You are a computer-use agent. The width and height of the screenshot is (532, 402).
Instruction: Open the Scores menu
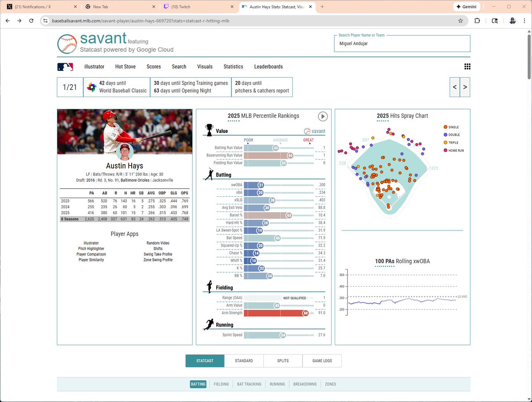pyautogui.click(x=153, y=67)
